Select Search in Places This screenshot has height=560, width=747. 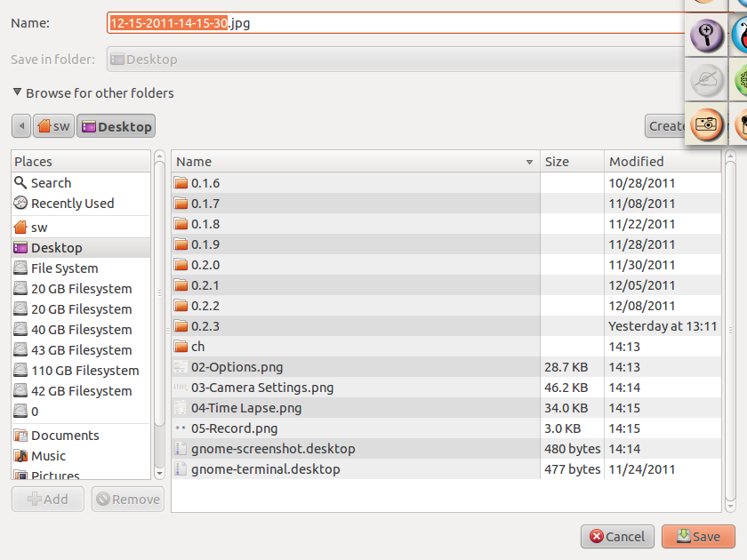point(81,183)
